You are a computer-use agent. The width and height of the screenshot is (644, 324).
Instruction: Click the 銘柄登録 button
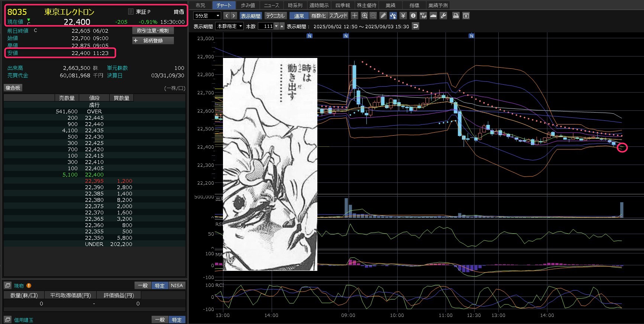pyautogui.click(x=153, y=40)
